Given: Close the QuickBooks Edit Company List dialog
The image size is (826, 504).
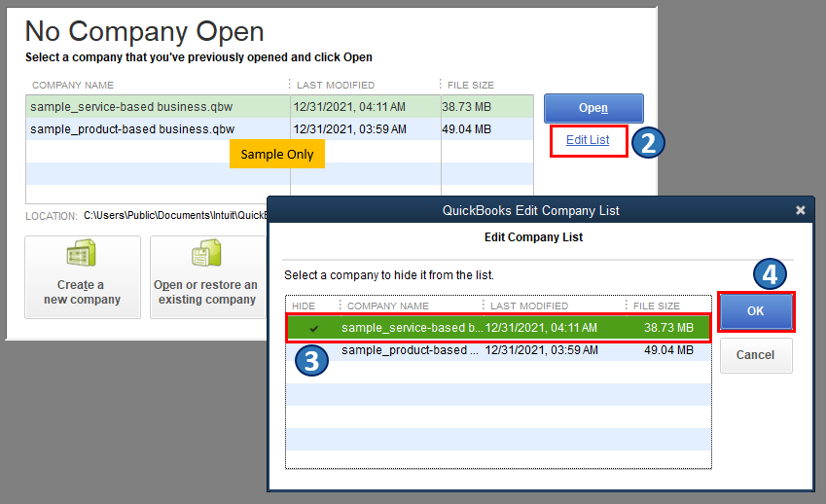Looking at the screenshot, I should click(800, 210).
